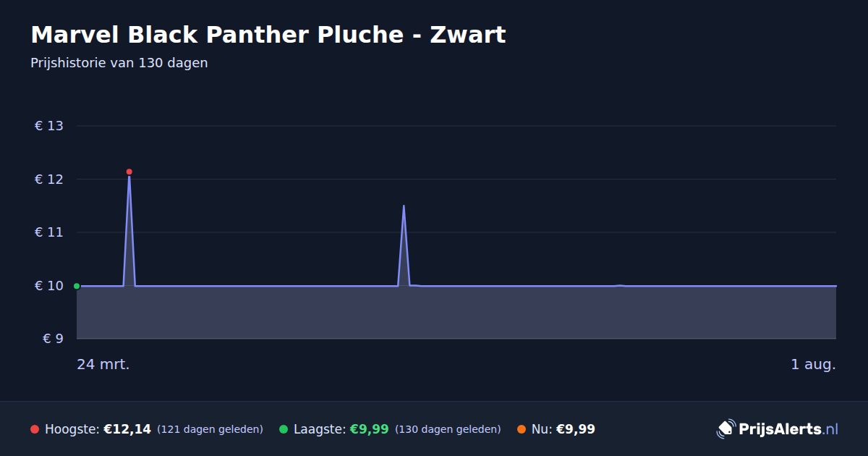Image resolution: width=868 pixels, height=456 pixels.
Task: Click the Prijshistorie van 130 dagen subtitle
Action: pyautogui.click(x=119, y=63)
